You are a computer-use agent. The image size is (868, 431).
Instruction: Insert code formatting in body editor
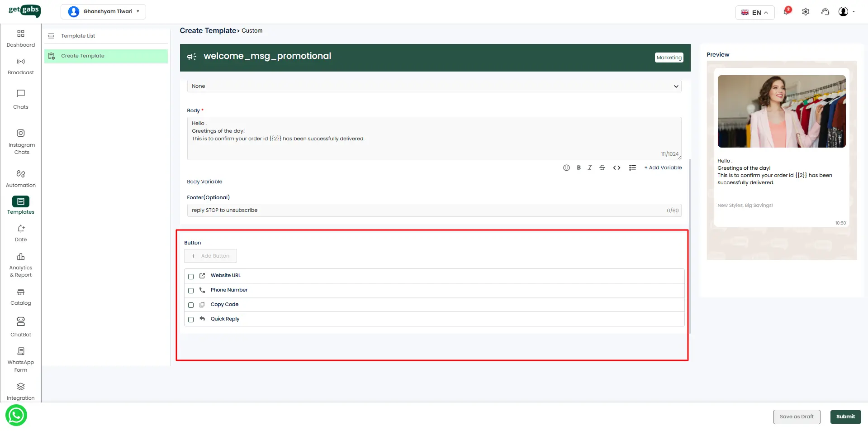coord(617,168)
